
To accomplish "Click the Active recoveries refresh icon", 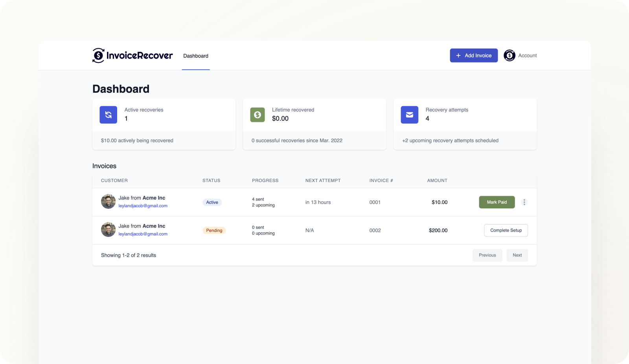I will pyautogui.click(x=109, y=115).
